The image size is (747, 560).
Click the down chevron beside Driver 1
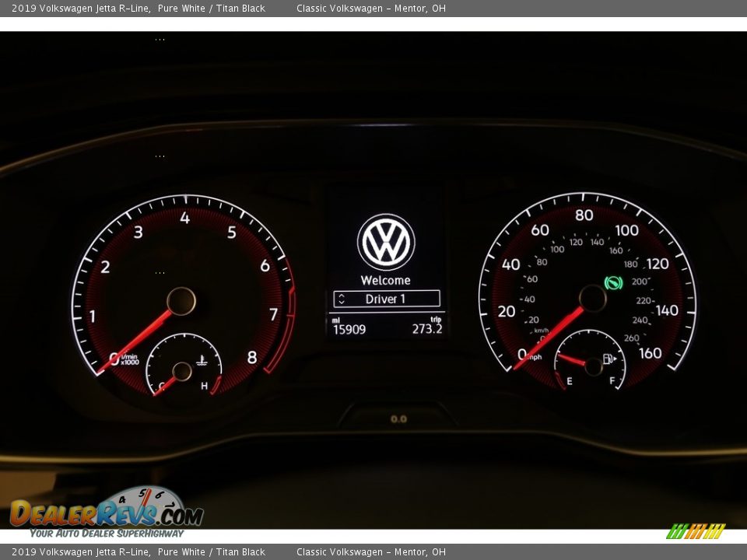tap(340, 301)
